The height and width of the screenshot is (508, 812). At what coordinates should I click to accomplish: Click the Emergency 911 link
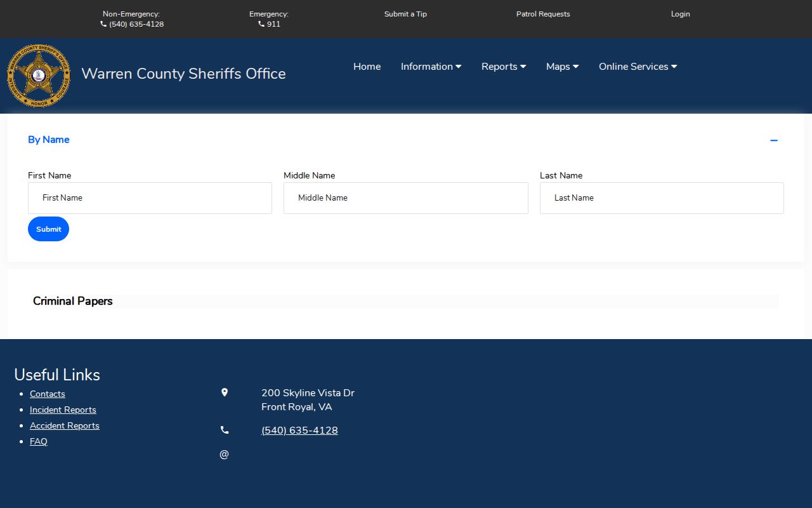[273, 24]
